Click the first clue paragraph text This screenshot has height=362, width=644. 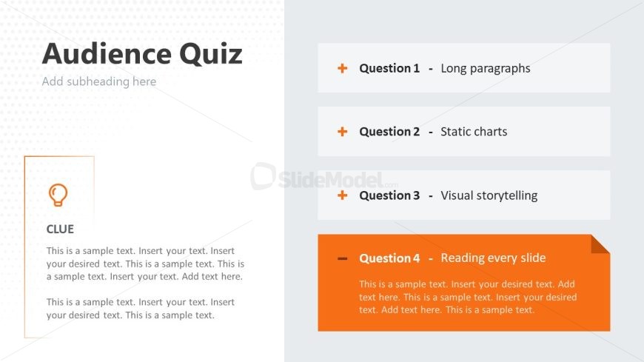(x=145, y=264)
